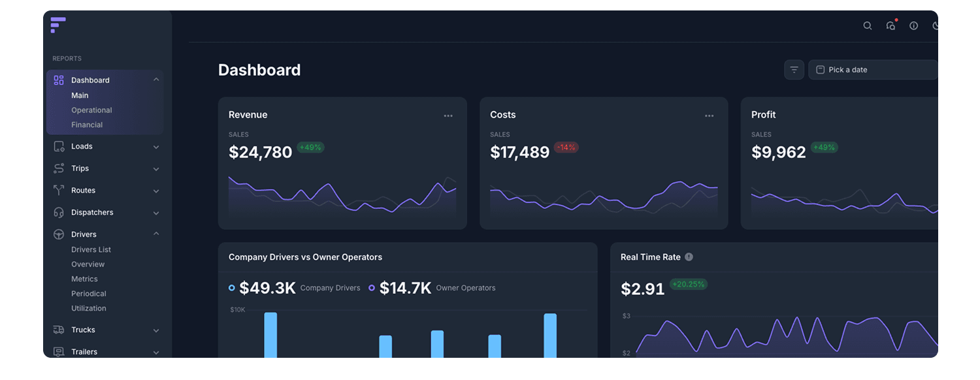Click info icon next to Real Time Rate

pos(689,257)
